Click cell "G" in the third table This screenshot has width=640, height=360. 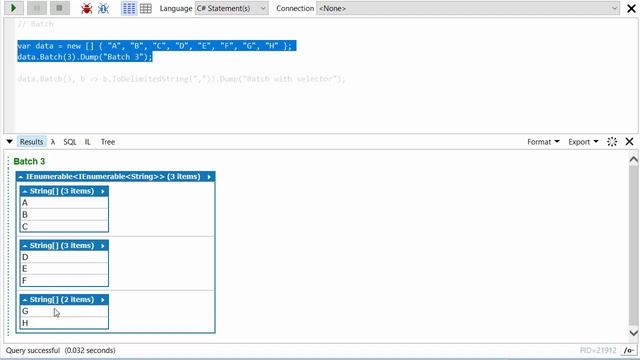pos(64,311)
